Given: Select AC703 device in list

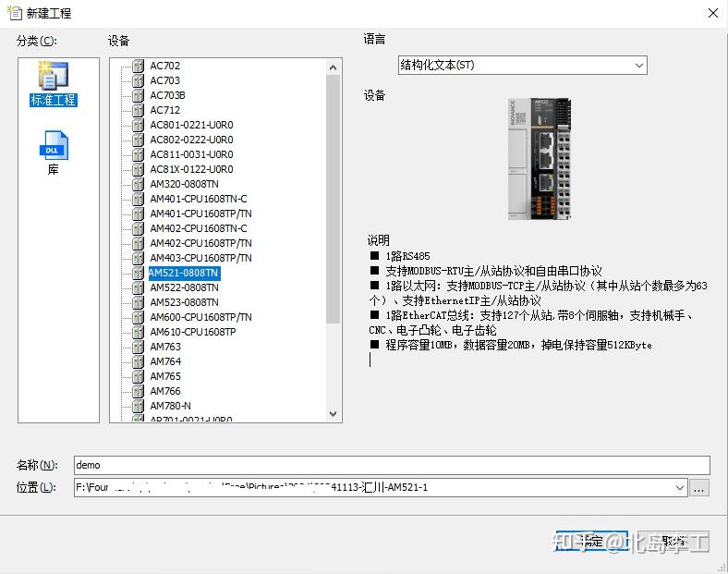Looking at the screenshot, I should [164, 80].
